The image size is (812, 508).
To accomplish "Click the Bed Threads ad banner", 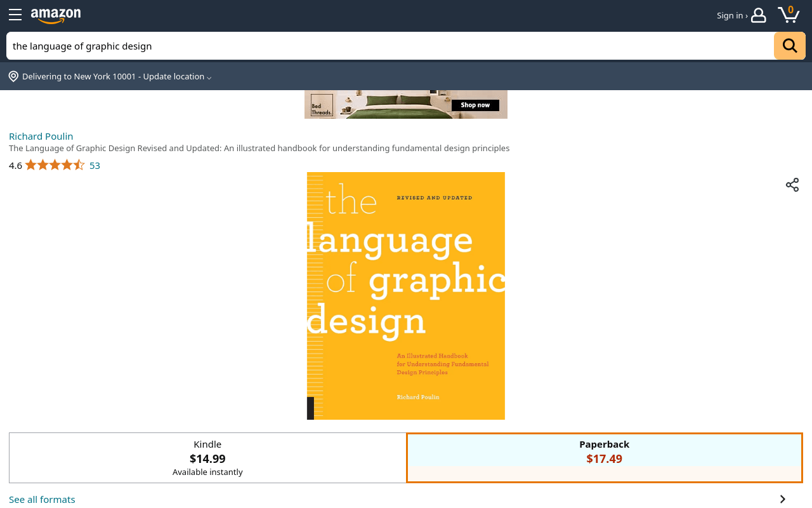I will point(406,104).
